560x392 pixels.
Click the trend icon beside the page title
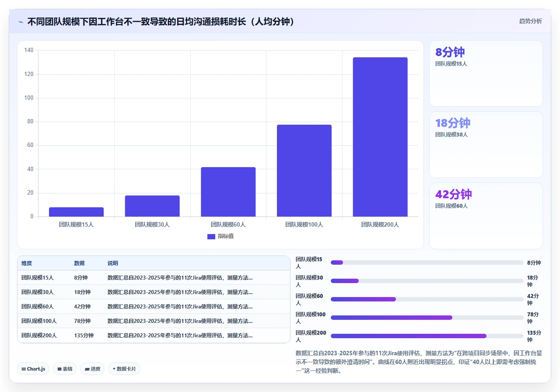click(x=21, y=21)
